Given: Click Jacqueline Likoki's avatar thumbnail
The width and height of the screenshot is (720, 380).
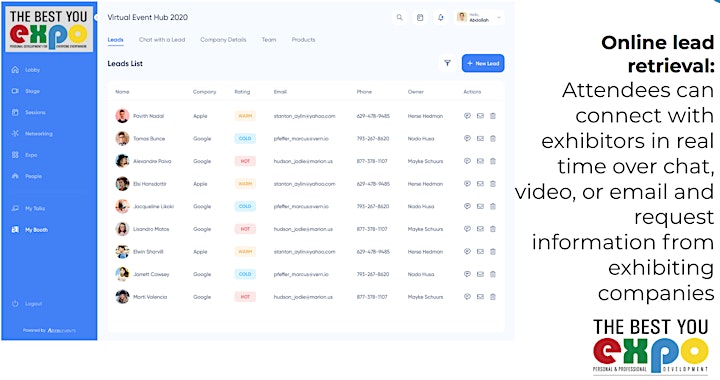Looking at the screenshot, I should (122, 207).
